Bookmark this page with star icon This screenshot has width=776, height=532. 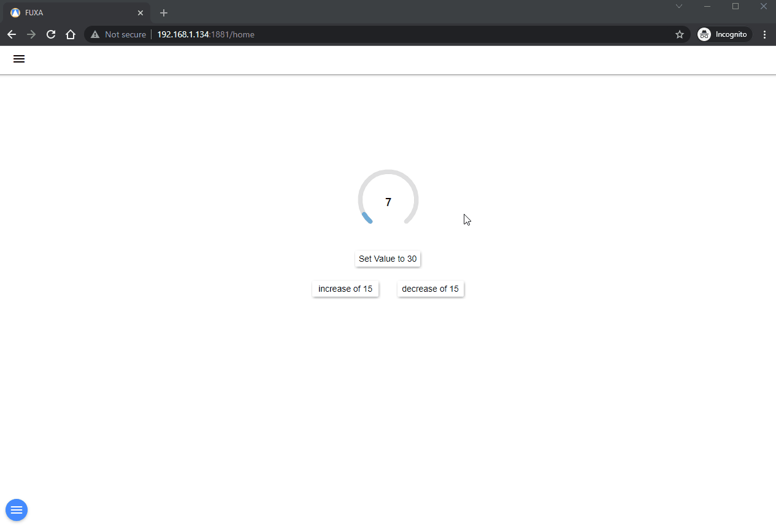tap(679, 34)
